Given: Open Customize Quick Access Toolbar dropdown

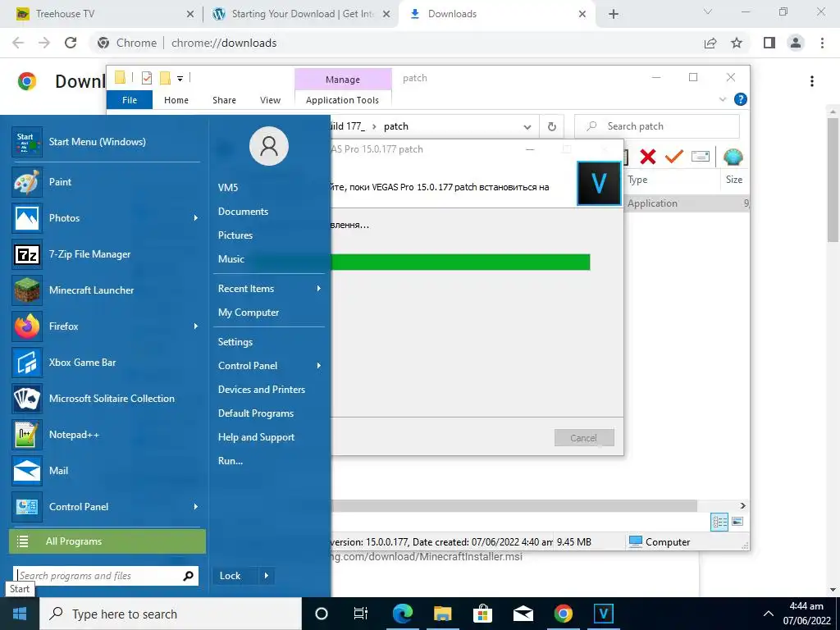Looking at the screenshot, I should pos(180,79).
